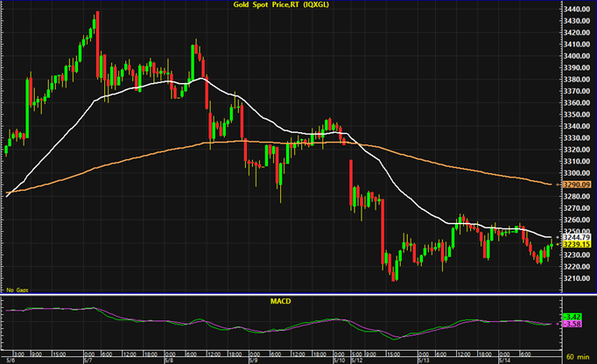
Task: Select the 5/10 date on the time axis
Action: (x=339, y=360)
